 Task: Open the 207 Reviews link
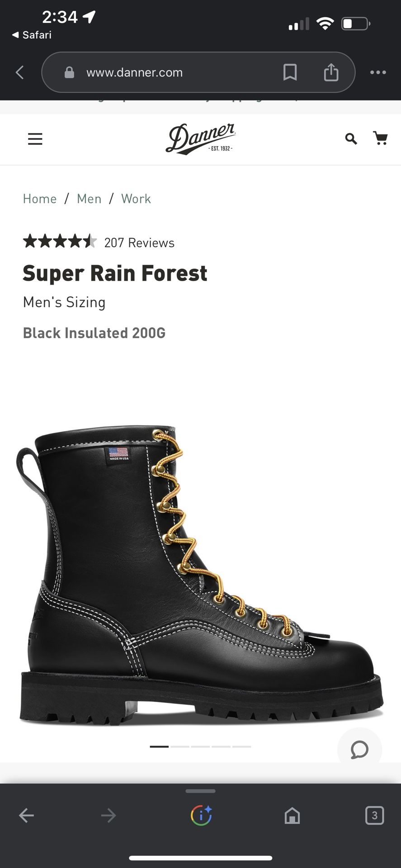point(139,243)
